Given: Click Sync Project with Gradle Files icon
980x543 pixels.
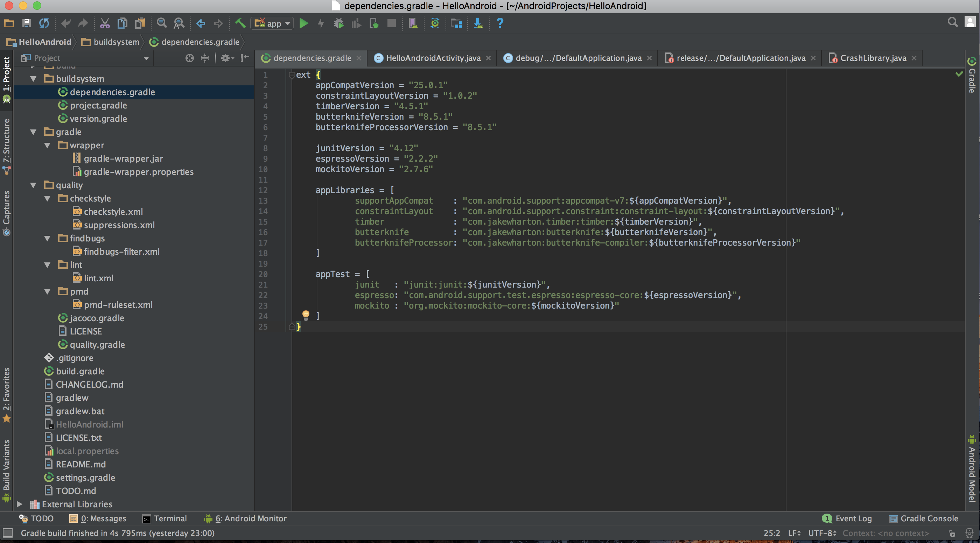Looking at the screenshot, I should [x=434, y=23].
